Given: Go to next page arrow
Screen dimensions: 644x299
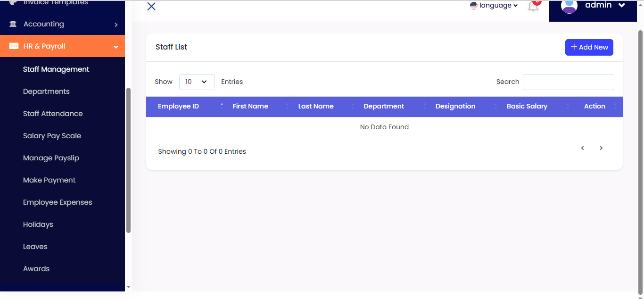Looking at the screenshot, I should click(x=601, y=148).
